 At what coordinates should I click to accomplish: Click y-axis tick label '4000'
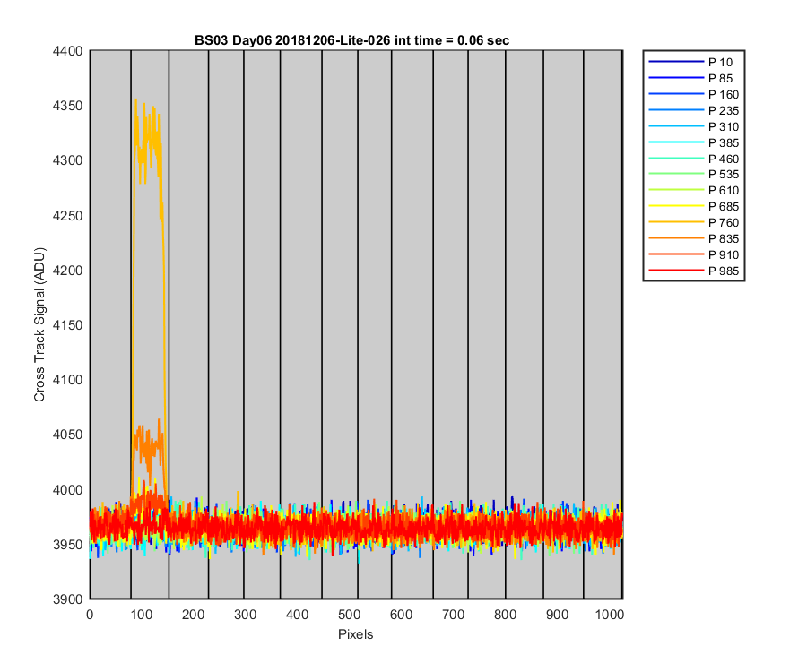(x=67, y=489)
